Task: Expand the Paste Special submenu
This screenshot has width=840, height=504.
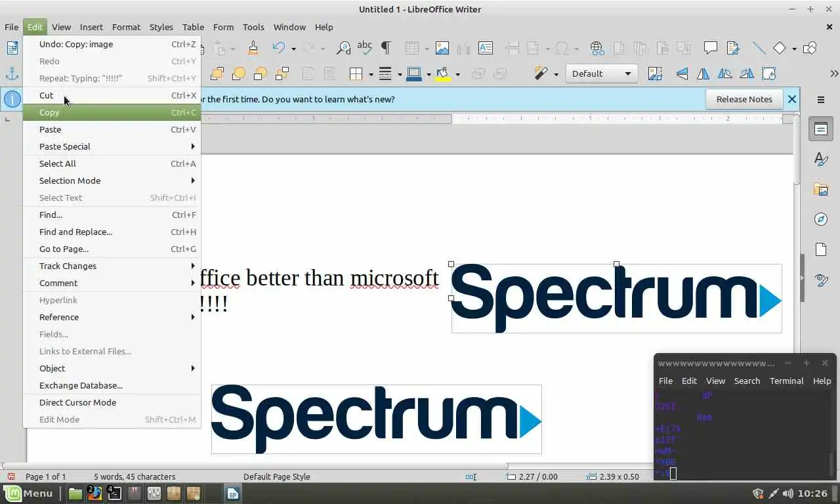Action: pyautogui.click(x=112, y=146)
